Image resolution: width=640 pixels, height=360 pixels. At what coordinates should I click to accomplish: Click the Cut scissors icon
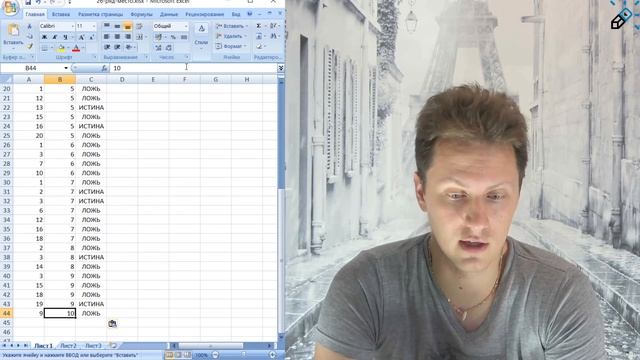coord(29,26)
